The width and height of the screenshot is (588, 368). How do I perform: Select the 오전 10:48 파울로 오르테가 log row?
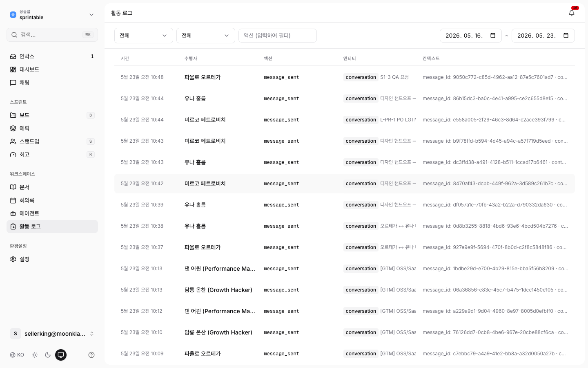[345, 77]
